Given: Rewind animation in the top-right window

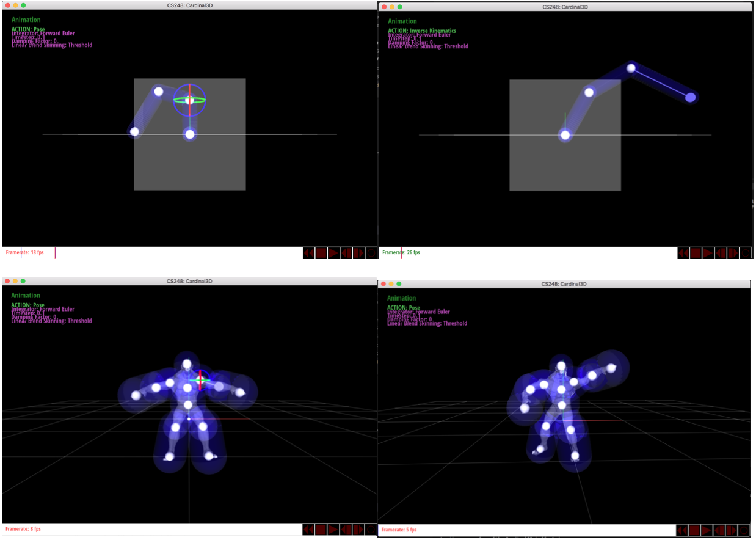Looking at the screenshot, I should pos(683,253).
